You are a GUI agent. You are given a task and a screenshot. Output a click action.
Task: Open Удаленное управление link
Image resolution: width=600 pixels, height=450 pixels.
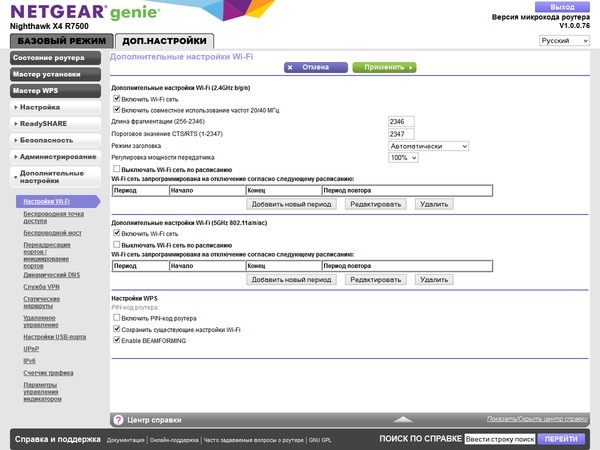(41, 321)
